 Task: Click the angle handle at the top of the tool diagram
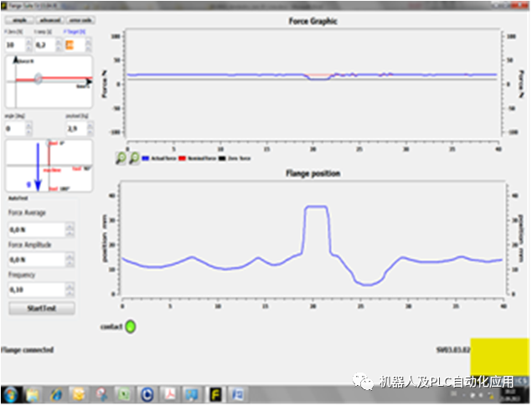click(49, 142)
